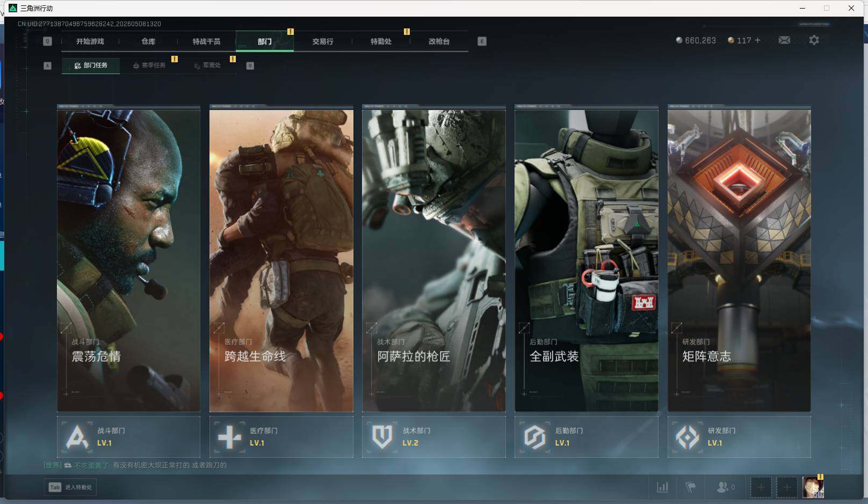Click the 研发部门 LV.1 button
The height and width of the screenshot is (504, 868).
coord(739,437)
